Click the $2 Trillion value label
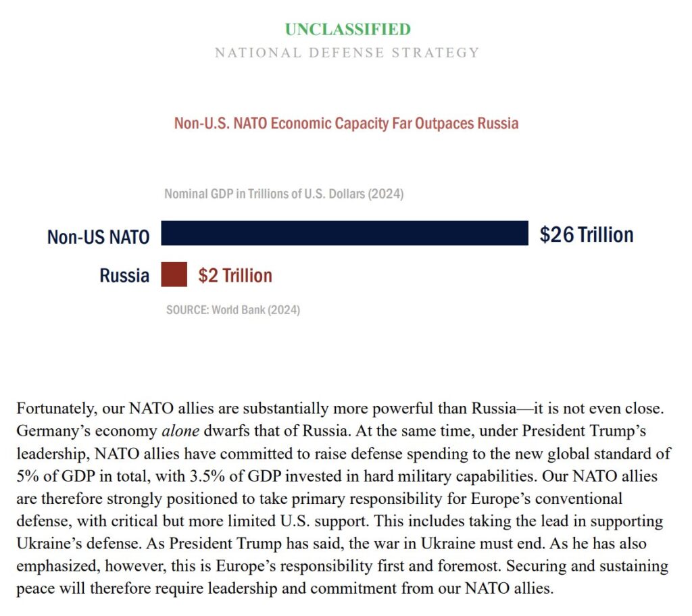This screenshot has height=616, width=692. [x=235, y=276]
